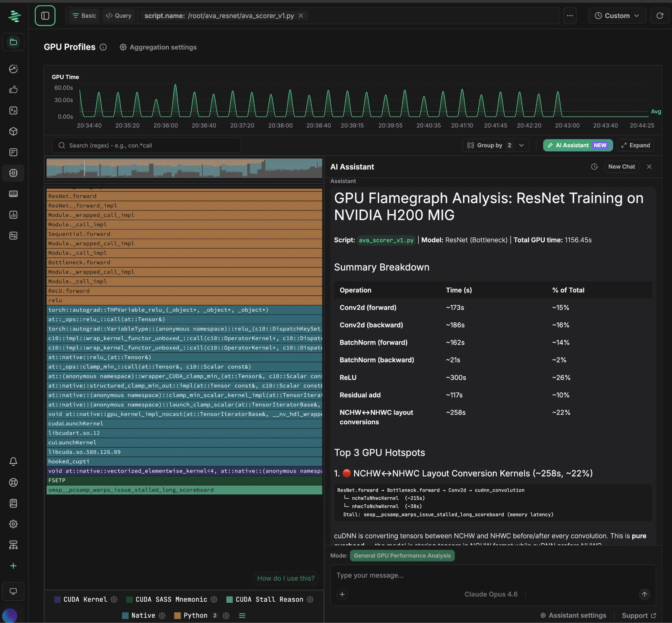672x623 pixels.
Task: Open the organization tree sidebar icon
Action: [x=13, y=545]
